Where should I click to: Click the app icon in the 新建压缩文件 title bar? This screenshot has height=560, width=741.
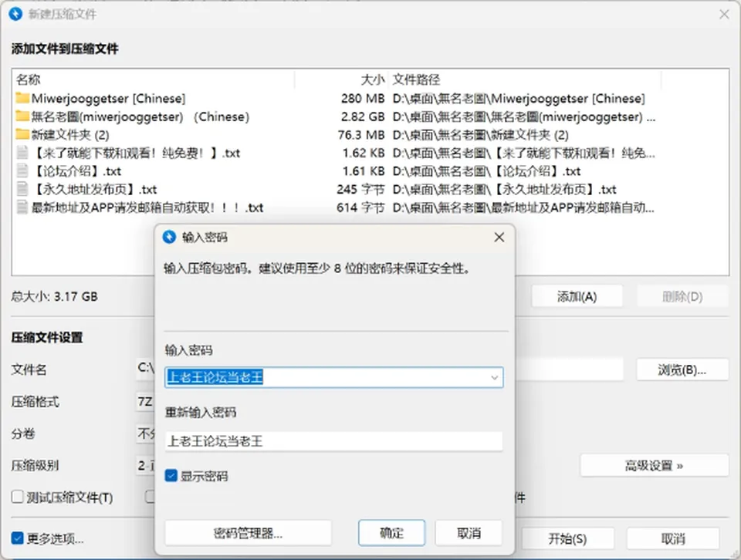click(x=15, y=14)
